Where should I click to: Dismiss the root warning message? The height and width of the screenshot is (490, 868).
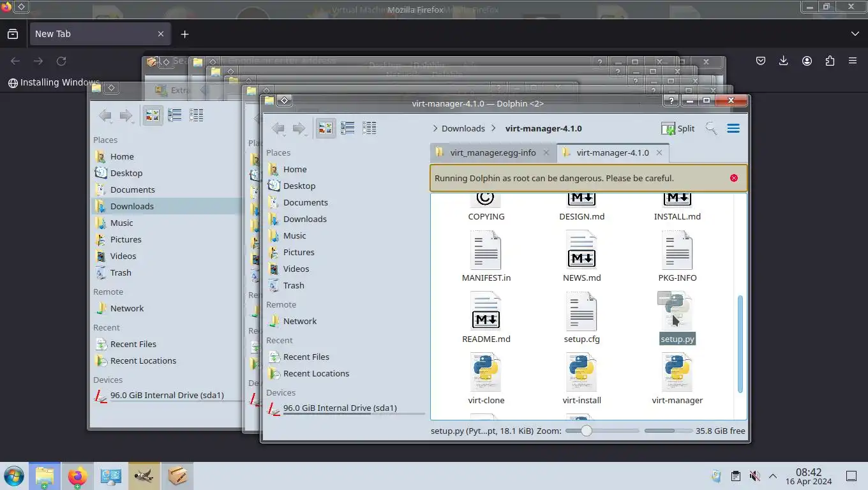pos(734,178)
